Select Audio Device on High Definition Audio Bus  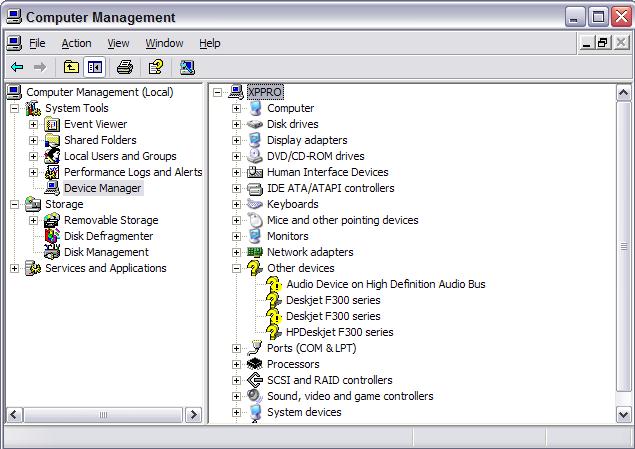[385, 284]
